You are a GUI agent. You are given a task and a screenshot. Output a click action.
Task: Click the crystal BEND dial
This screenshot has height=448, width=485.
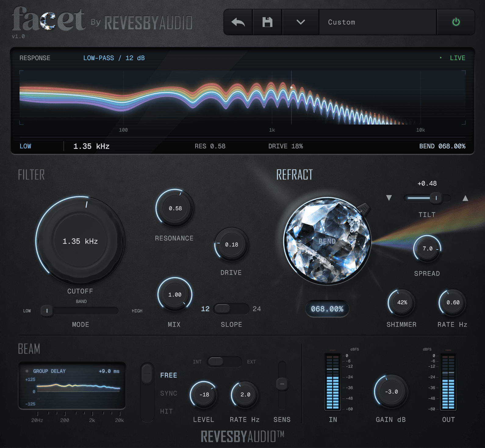click(x=327, y=241)
